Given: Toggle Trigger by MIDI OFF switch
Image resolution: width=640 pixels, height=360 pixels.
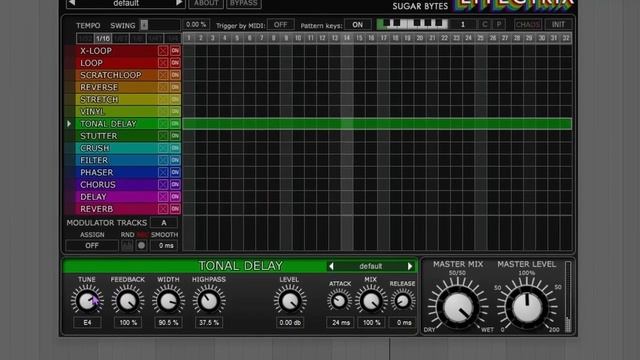Looking at the screenshot, I should (280, 24).
